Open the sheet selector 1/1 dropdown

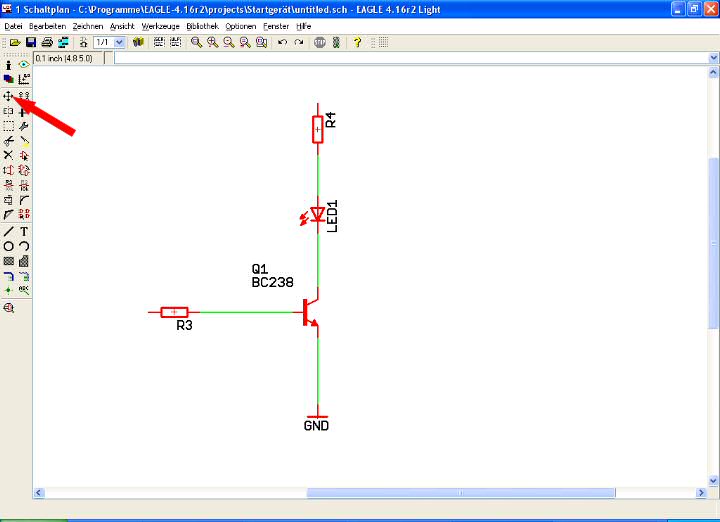point(120,43)
